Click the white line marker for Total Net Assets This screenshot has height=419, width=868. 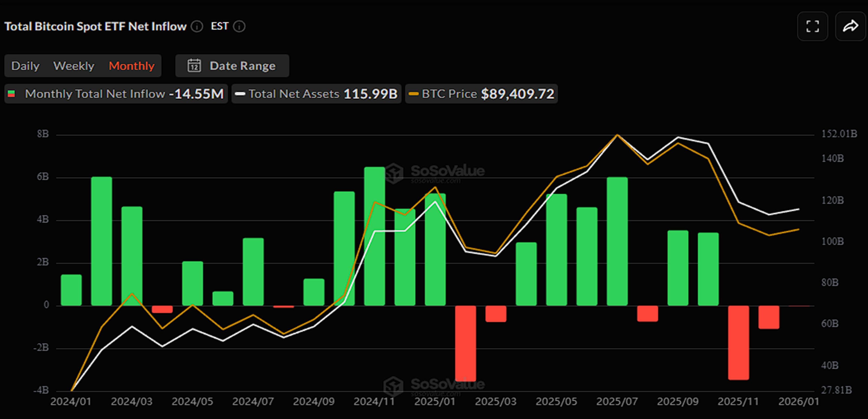point(240,94)
